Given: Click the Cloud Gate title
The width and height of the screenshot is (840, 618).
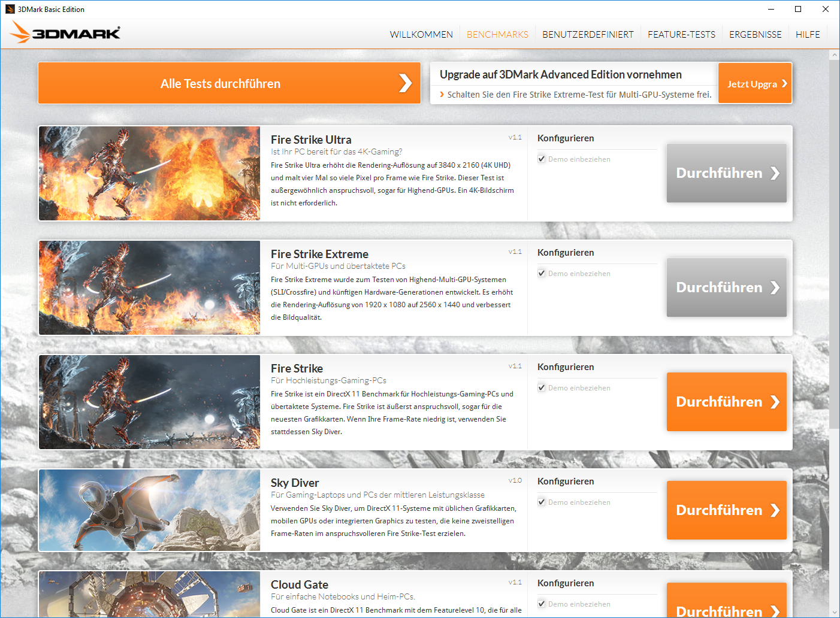Looking at the screenshot, I should 300,584.
